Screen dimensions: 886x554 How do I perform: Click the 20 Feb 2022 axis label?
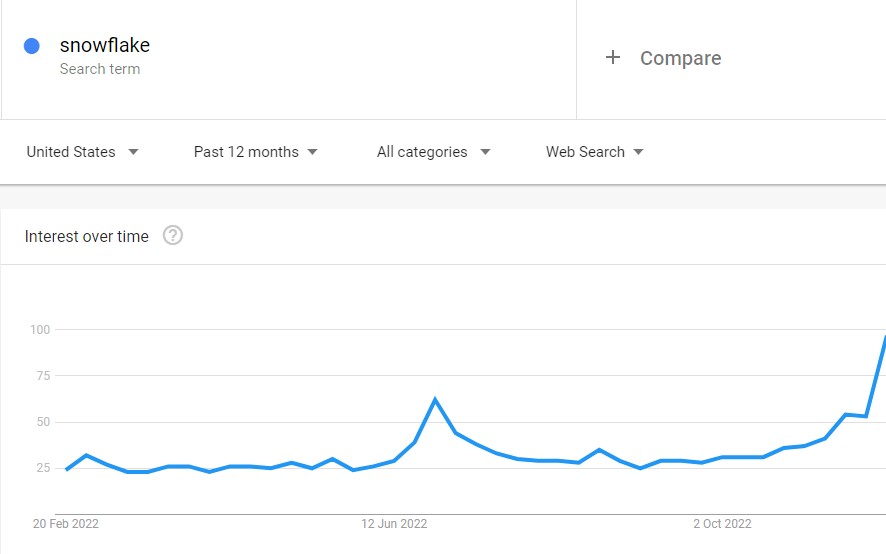pos(66,523)
